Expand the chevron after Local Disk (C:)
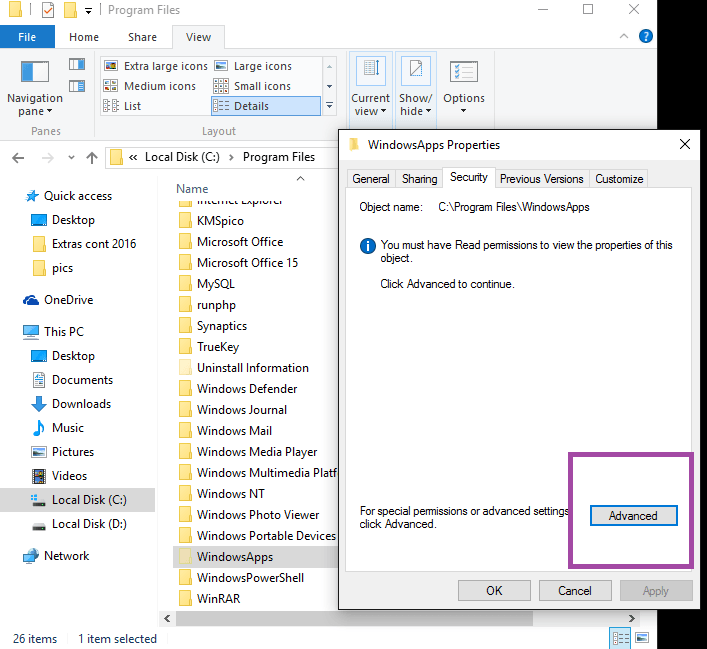The image size is (707, 649). [231, 157]
